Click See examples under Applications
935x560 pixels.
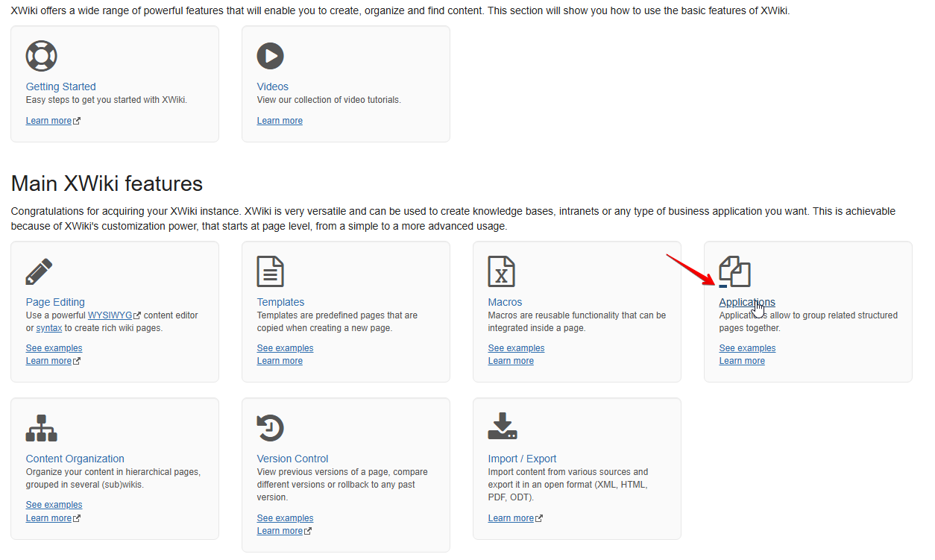click(x=748, y=348)
